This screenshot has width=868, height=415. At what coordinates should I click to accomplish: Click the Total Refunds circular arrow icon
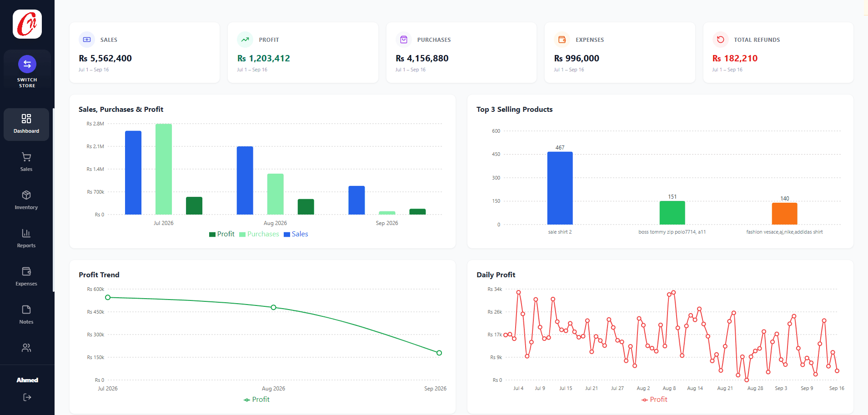click(x=720, y=40)
